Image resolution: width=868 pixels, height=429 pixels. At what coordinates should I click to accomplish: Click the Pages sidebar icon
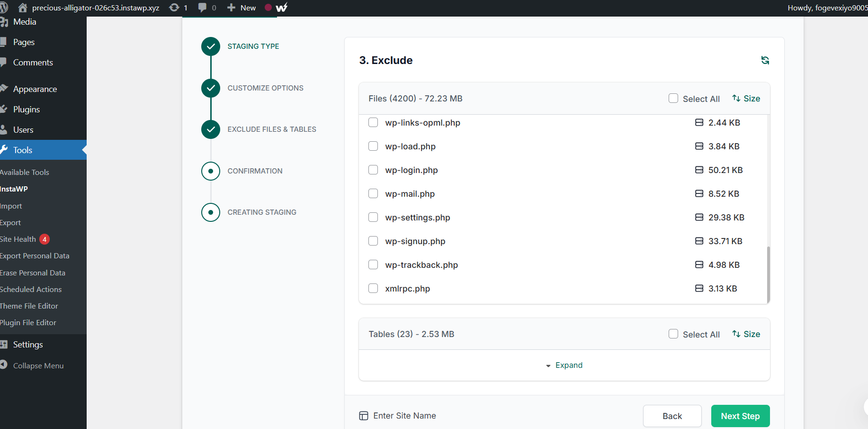pyautogui.click(x=3, y=42)
